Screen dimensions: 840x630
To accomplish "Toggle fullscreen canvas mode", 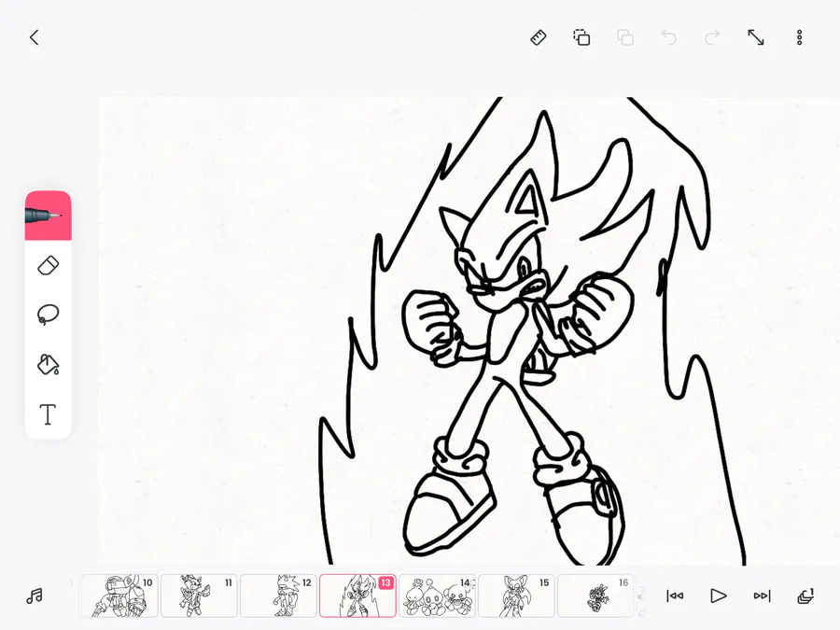I will tap(755, 37).
